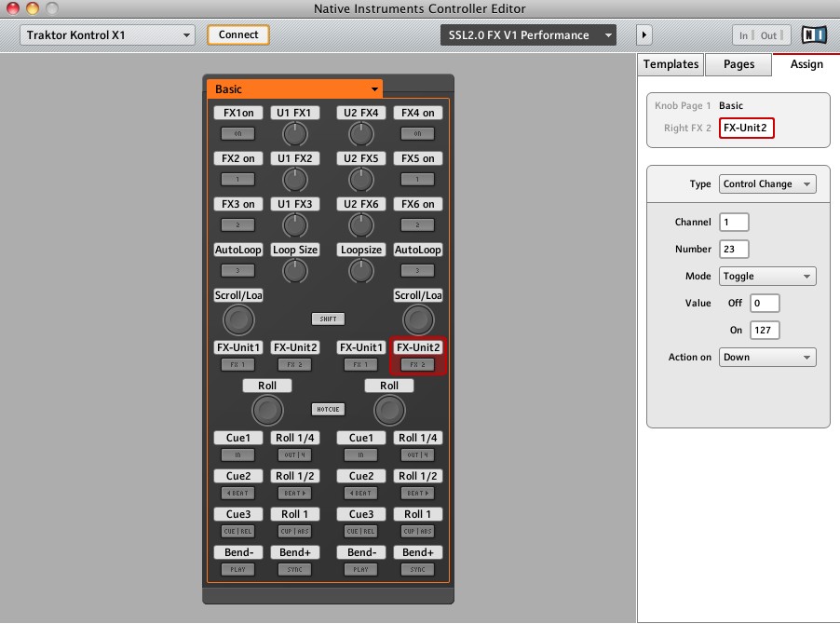Open the Action on Down dropdown
This screenshot has height=624, width=840.
pos(767,358)
